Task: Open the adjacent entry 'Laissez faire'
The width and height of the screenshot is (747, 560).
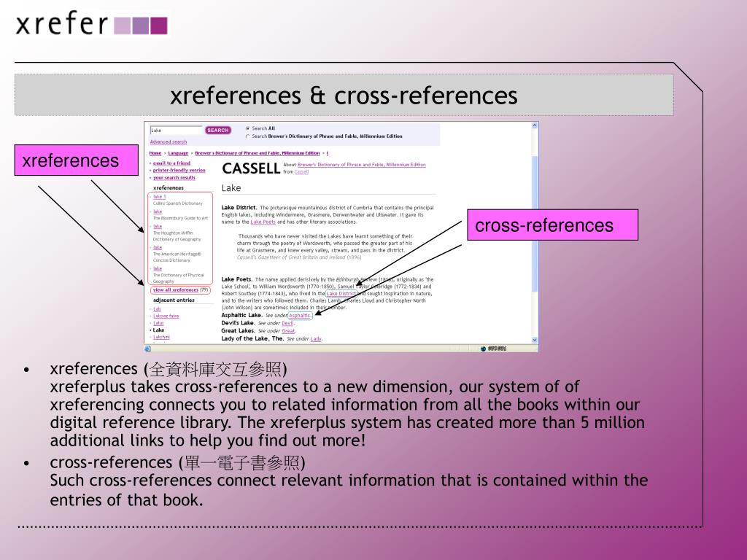Action: pyautogui.click(x=166, y=316)
